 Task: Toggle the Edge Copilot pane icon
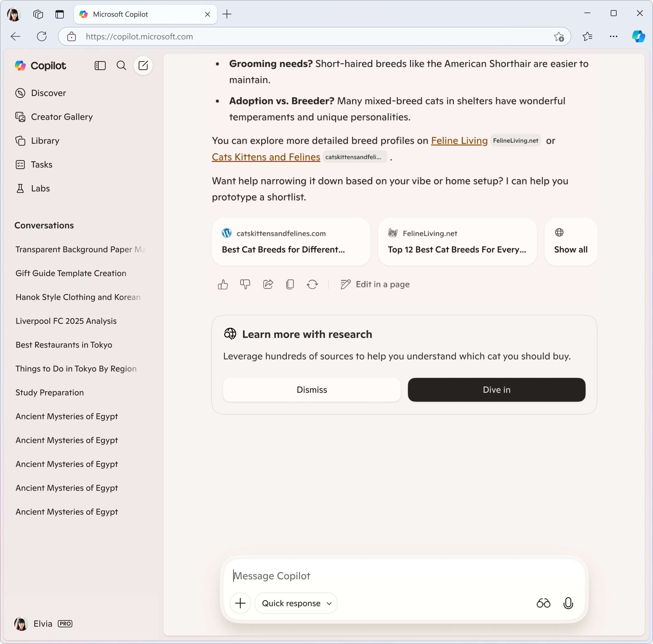pos(638,36)
